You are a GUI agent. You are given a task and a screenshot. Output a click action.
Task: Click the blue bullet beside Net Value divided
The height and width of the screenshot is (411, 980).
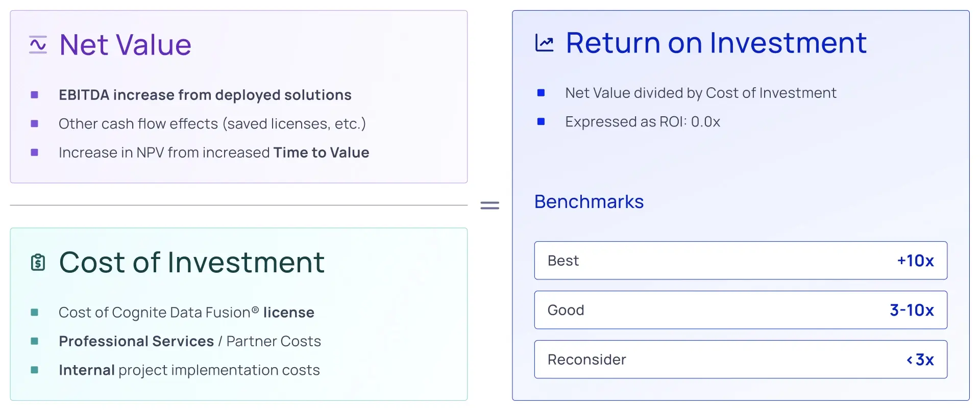coord(541,93)
